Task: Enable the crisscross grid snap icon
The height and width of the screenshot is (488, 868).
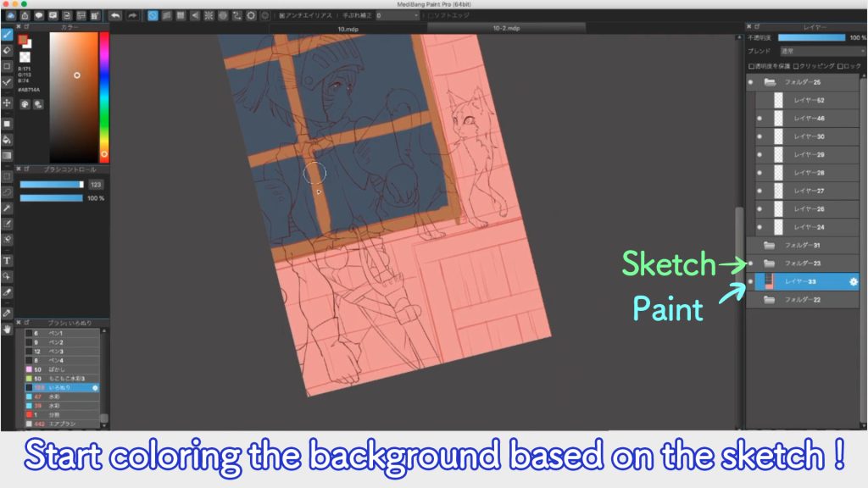Action: (181, 15)
